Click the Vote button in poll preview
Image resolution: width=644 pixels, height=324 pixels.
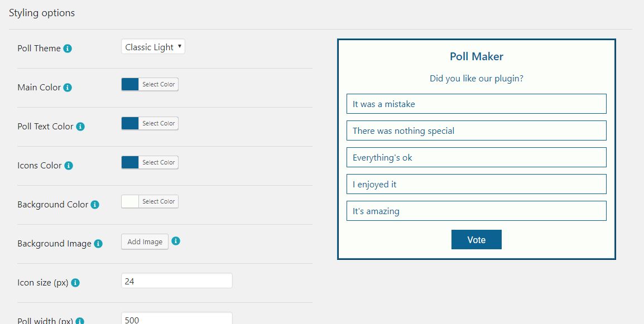pyautogui.click(x=477, y=239)
